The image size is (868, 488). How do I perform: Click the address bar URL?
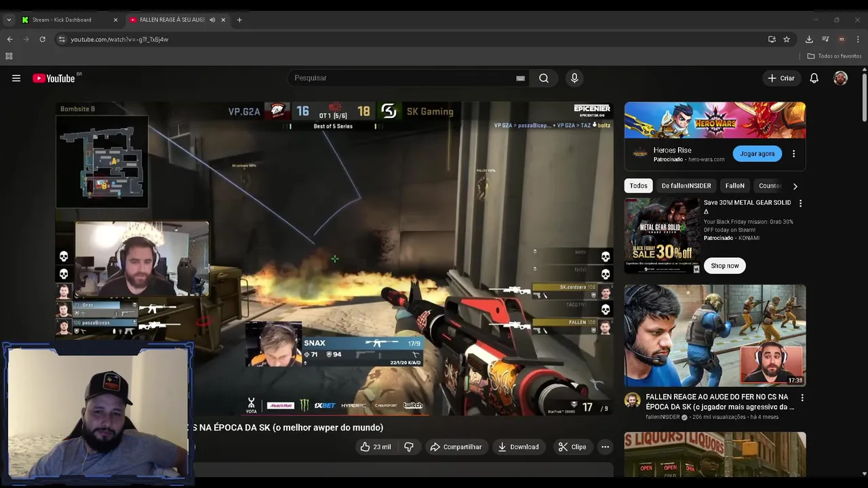point(119,39)
